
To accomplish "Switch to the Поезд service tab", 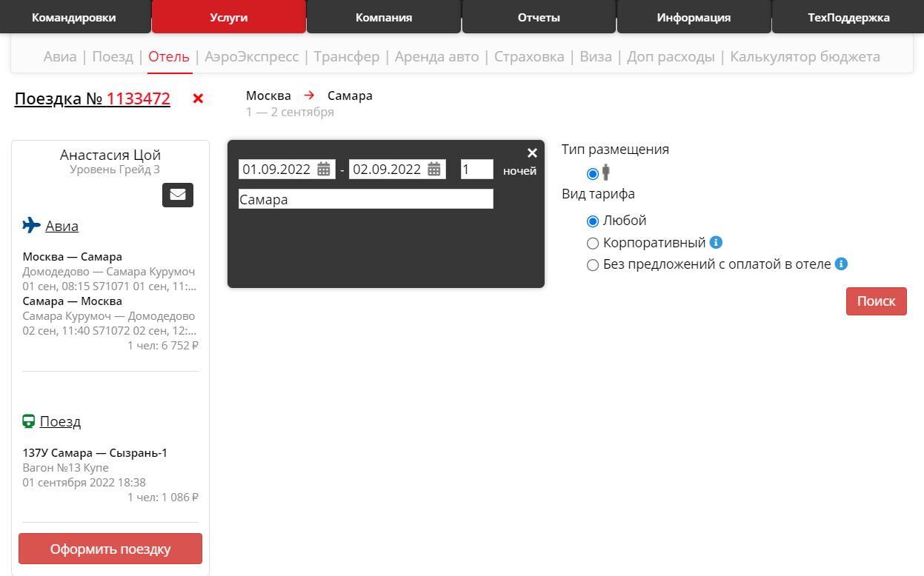I will point(113,56).
